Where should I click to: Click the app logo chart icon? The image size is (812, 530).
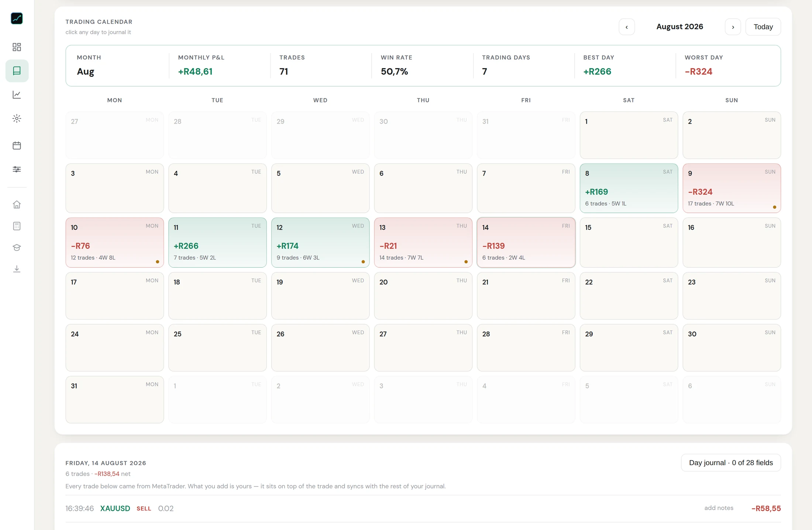(x=17, y=18)
